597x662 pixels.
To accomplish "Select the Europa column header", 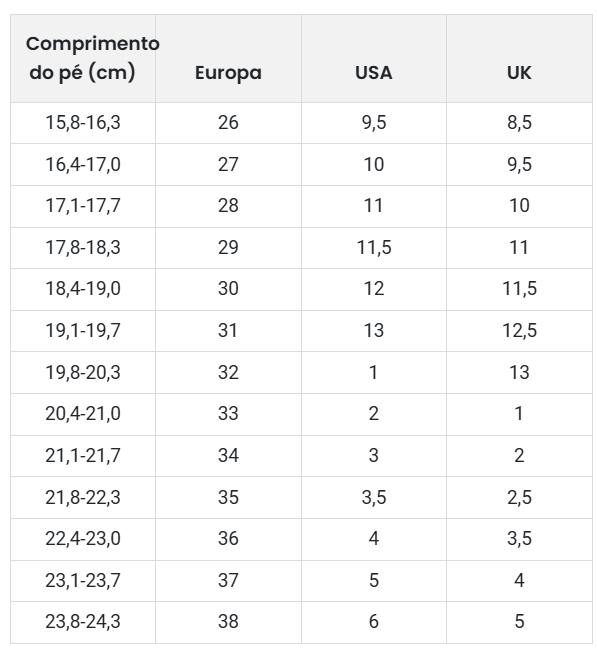I will (228, 58).
